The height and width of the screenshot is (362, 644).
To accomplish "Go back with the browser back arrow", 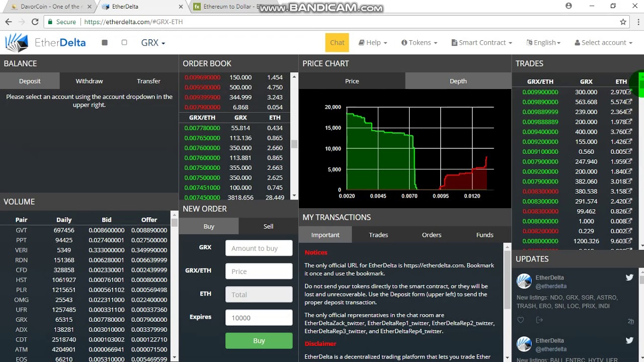I will [9, 22].
